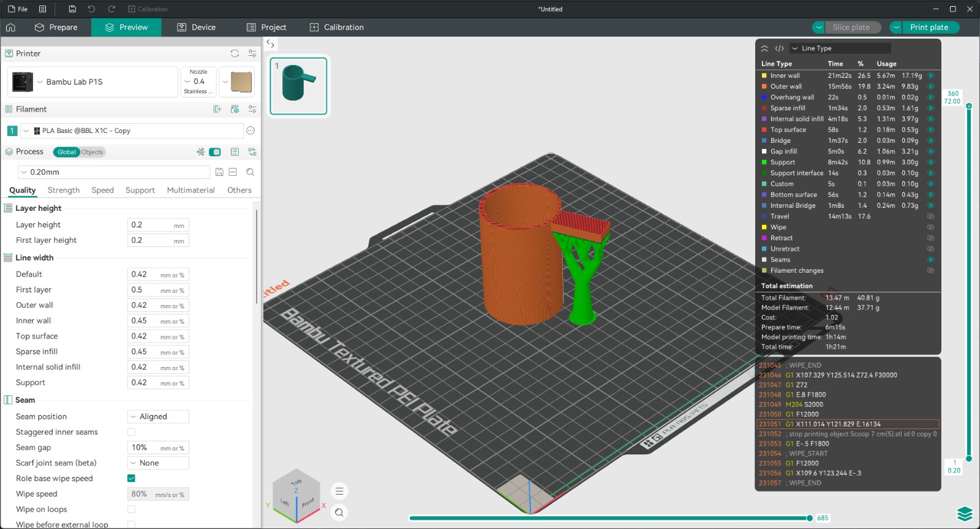
Task: Open more options for PLA Basic filament
Action: 251,131
